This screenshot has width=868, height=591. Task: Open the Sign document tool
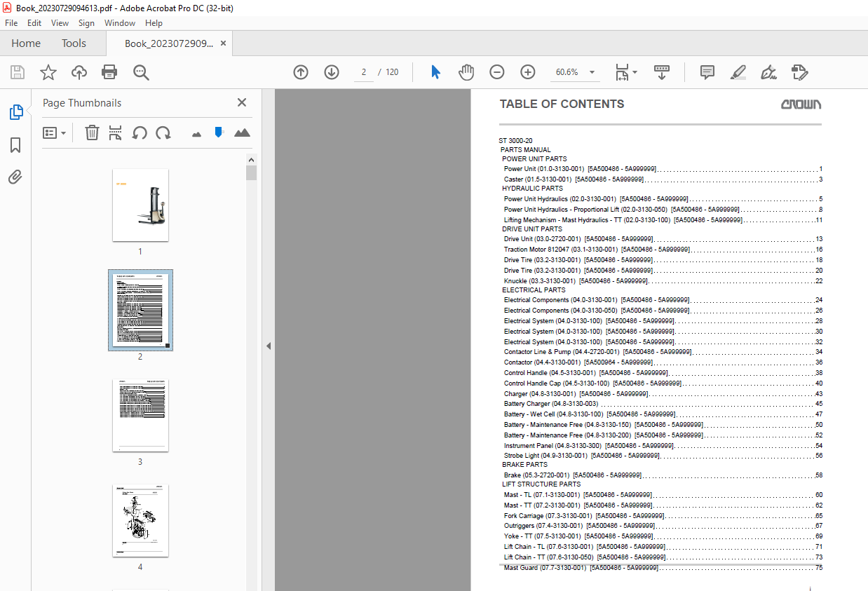coord(768,72)
